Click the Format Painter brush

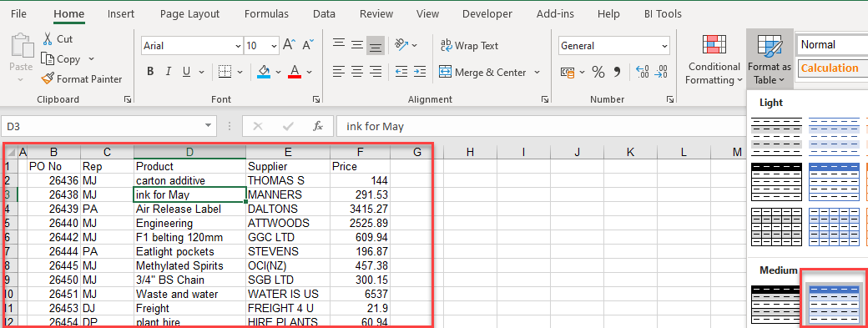(48, 78)
